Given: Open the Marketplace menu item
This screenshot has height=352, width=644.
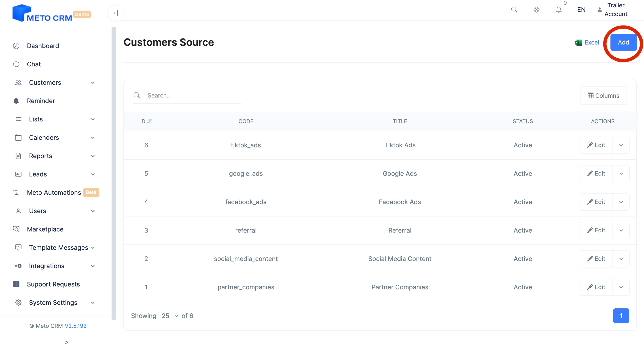Looking at the screenshot, I should [x=45, y=229].
